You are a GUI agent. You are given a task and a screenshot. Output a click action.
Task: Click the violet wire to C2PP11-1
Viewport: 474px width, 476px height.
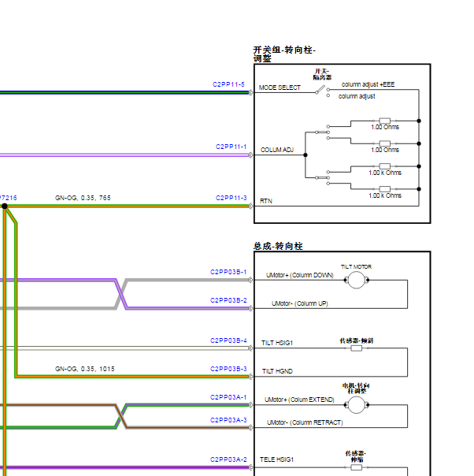pyautogui.click(x=124, y=155)
